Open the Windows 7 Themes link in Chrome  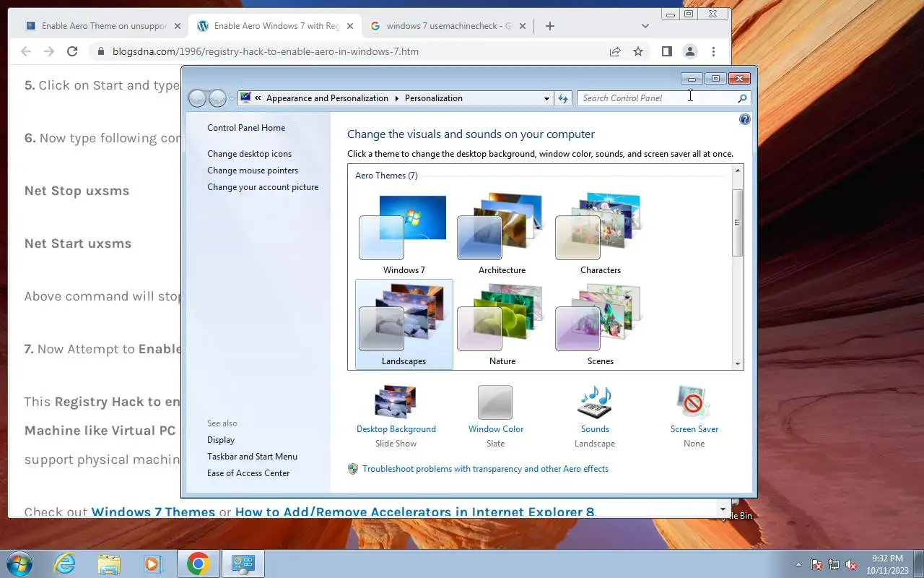153,512
